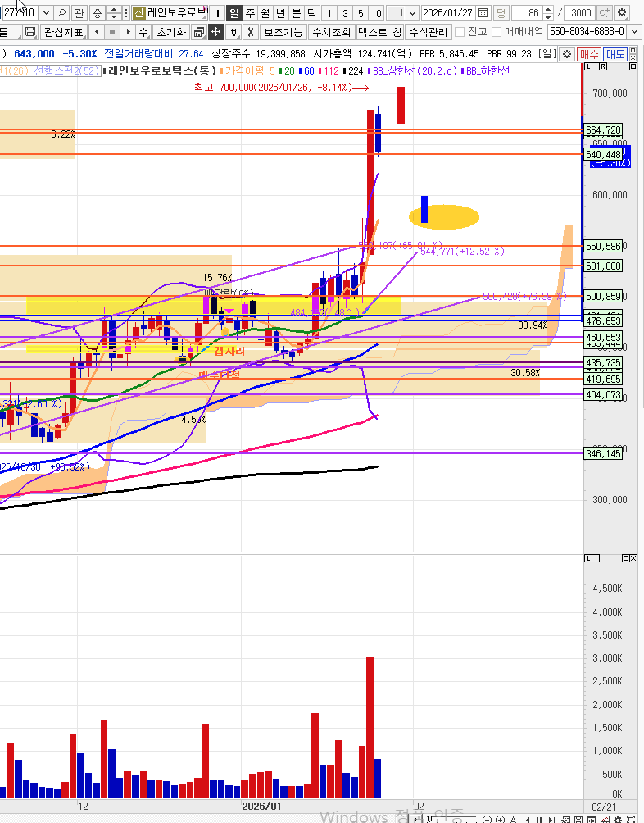Enable the 잔고 checkbox
644x823 pixels.
460,32
